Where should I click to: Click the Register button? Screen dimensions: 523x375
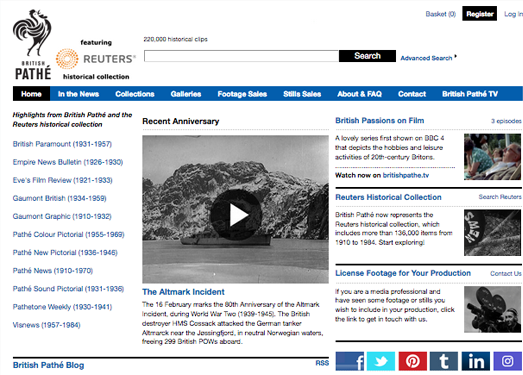[x=480, y=14]
